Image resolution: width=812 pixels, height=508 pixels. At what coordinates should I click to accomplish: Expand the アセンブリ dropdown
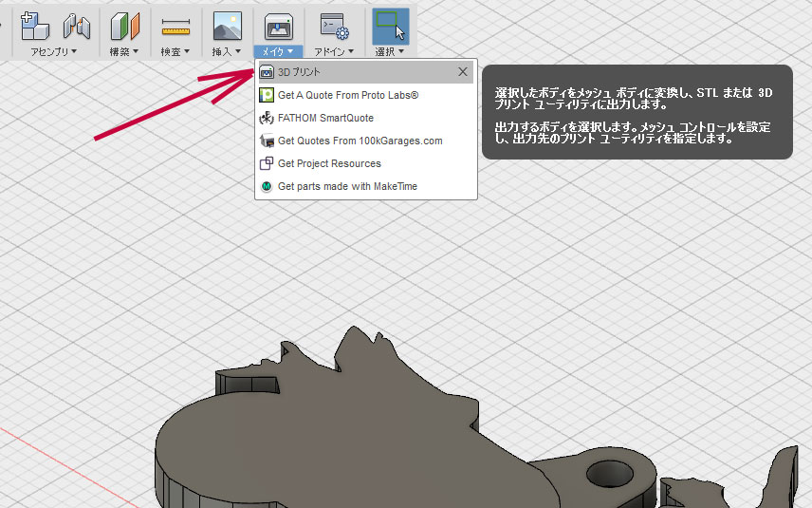point(54,51)
